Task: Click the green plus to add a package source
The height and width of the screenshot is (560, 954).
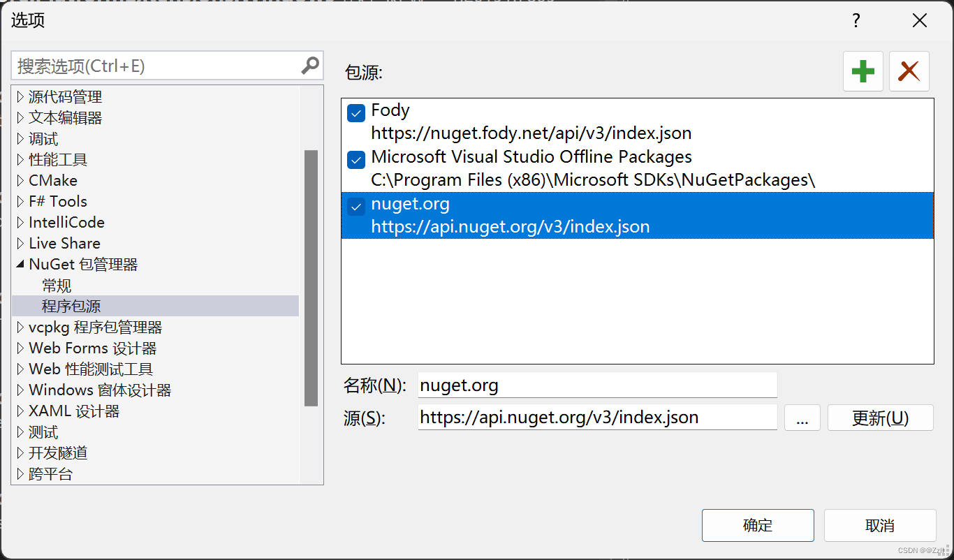Action: click(x=863, y=71)
